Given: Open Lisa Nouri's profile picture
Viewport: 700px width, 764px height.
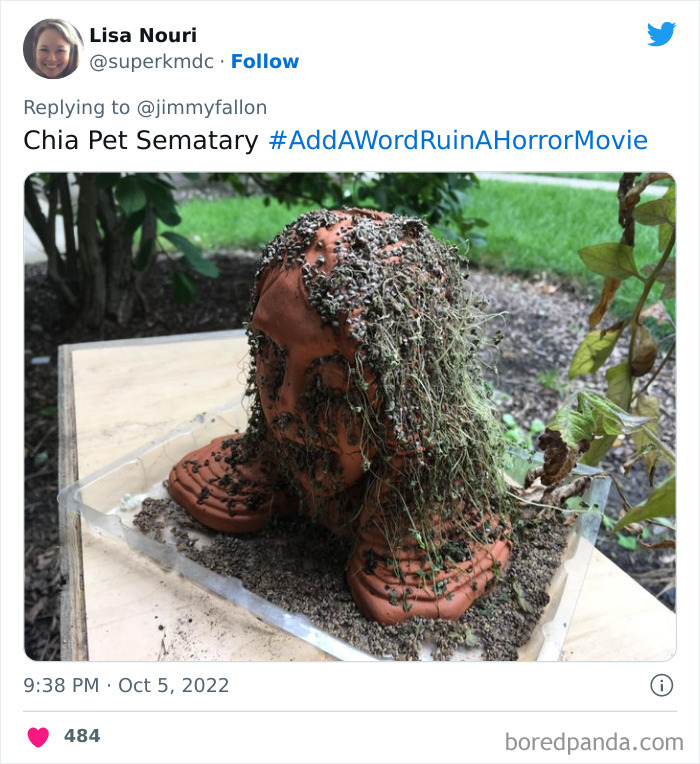Looking at the screenshot, I should [53, 49].
